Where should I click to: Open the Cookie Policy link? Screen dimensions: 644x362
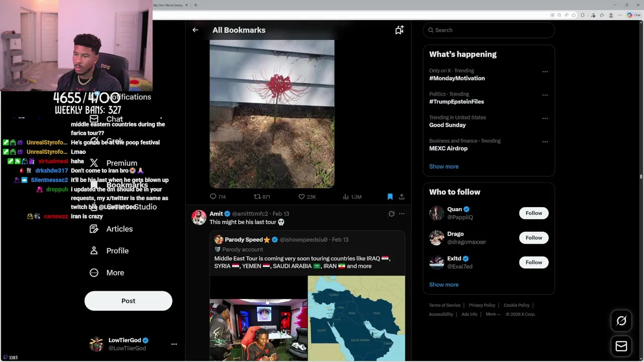(517, 305)
